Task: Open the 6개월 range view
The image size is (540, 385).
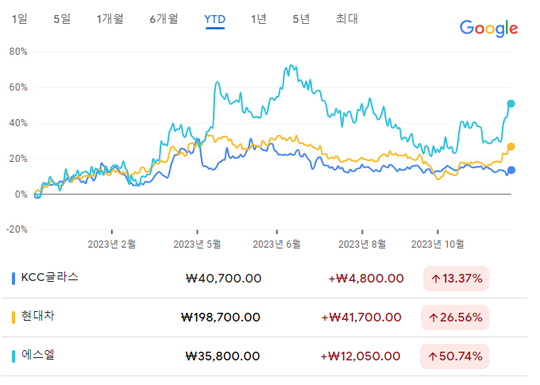Action: pyautogui.click(x=164, y=19)
